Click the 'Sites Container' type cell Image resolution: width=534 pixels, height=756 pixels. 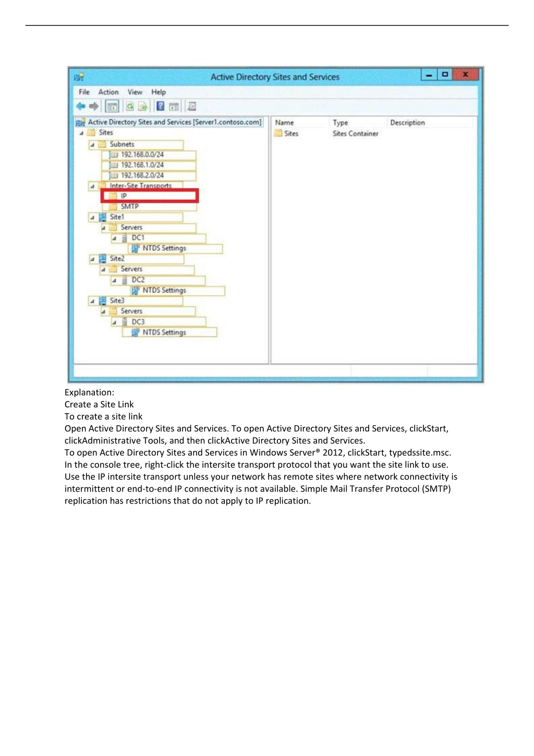[356, 134]
